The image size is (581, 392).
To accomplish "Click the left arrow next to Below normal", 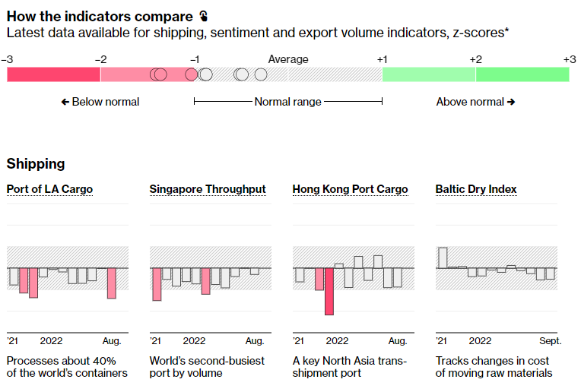I will (65, 102).
